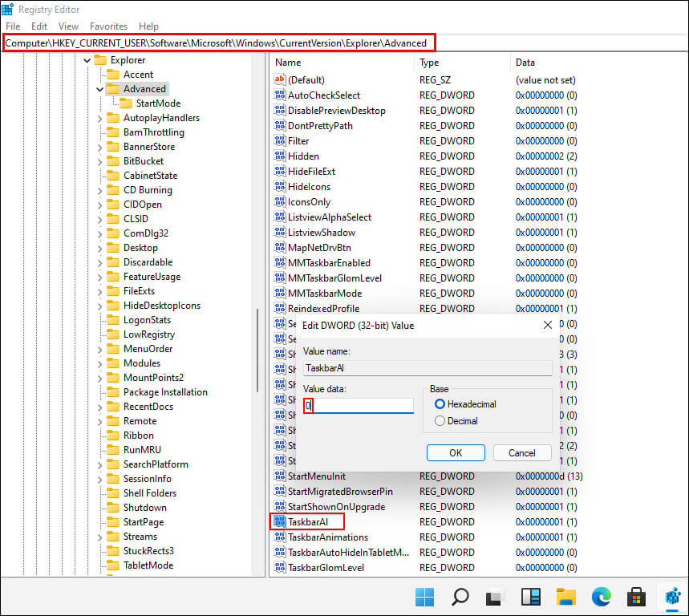Click the Registry Editor taskbar icon
The image size is (689, 616).
click(x=673, y=597)
